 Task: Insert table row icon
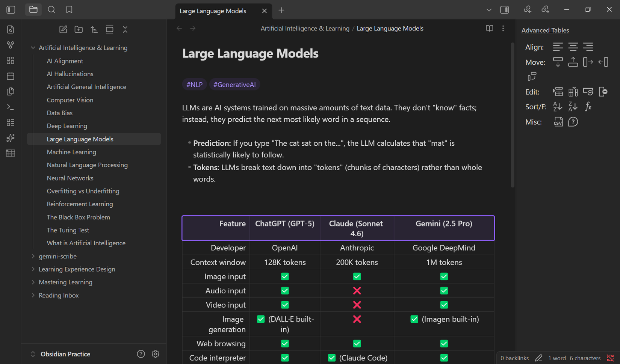(x=558, y=92)
